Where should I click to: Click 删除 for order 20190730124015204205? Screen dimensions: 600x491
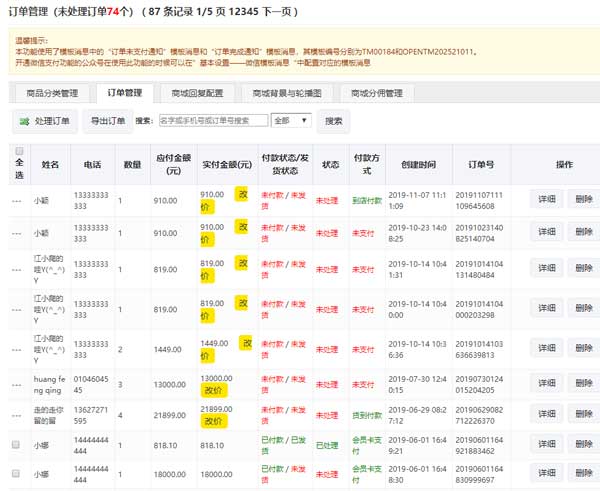pyautogui.click(x=584, y=383)
